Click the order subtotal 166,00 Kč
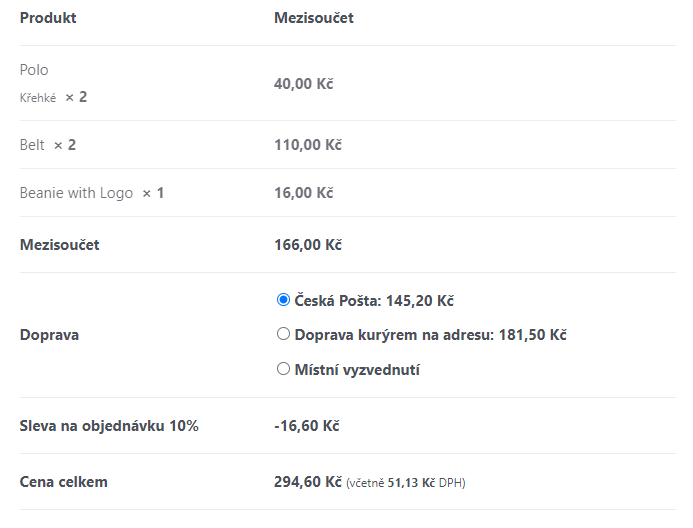693x528 pixels. tap(308, 245)
